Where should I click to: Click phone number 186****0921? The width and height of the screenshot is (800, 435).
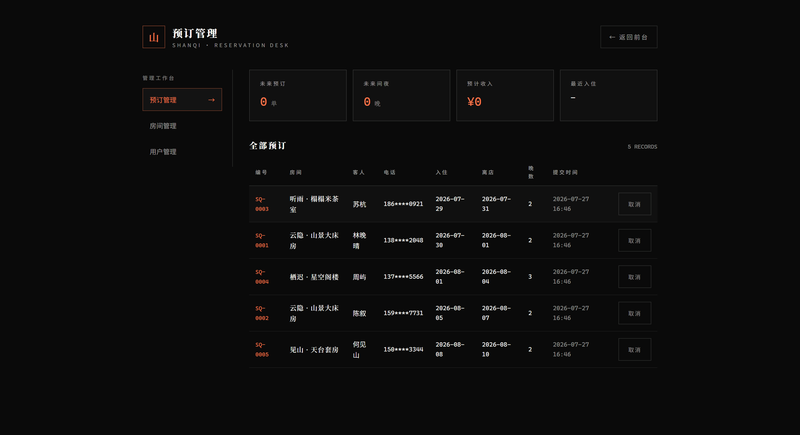(403, 204)
